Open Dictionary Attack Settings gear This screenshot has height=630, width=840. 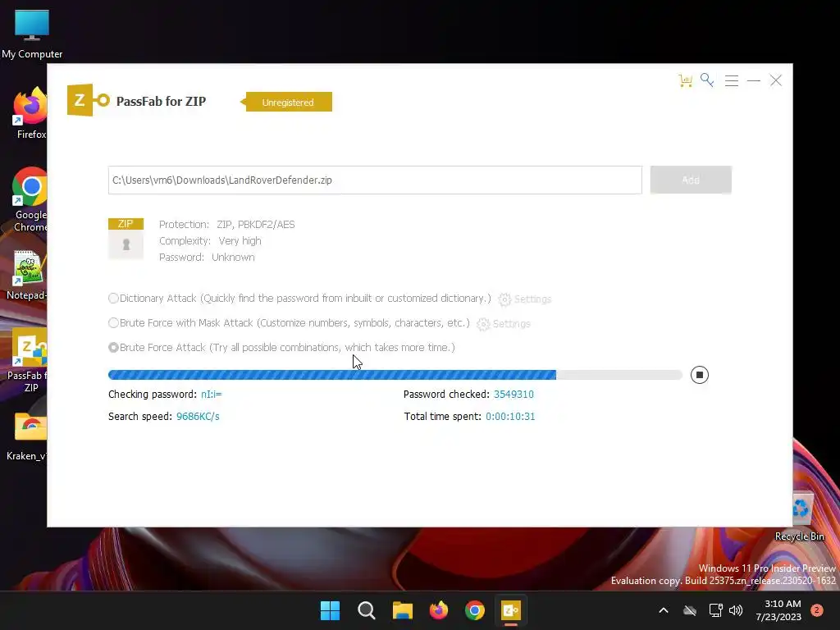click(x=504, y=299)
